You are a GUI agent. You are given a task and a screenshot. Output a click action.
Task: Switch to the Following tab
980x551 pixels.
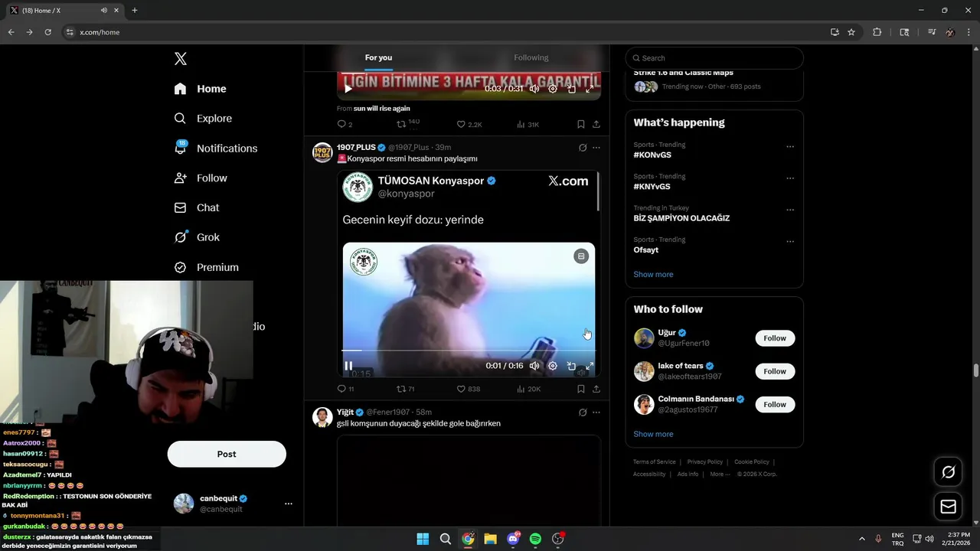pyautogui.click(x=531, y=57)
